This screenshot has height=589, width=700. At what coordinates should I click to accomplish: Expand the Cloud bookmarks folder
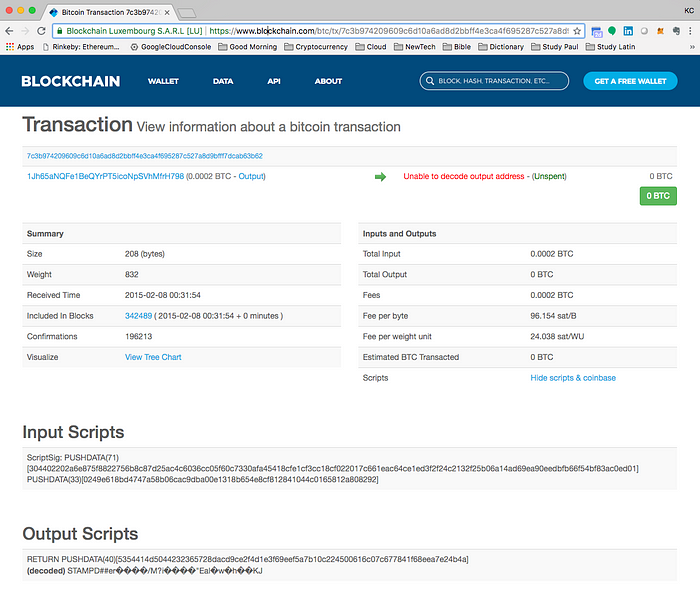[x=371, y=46]
